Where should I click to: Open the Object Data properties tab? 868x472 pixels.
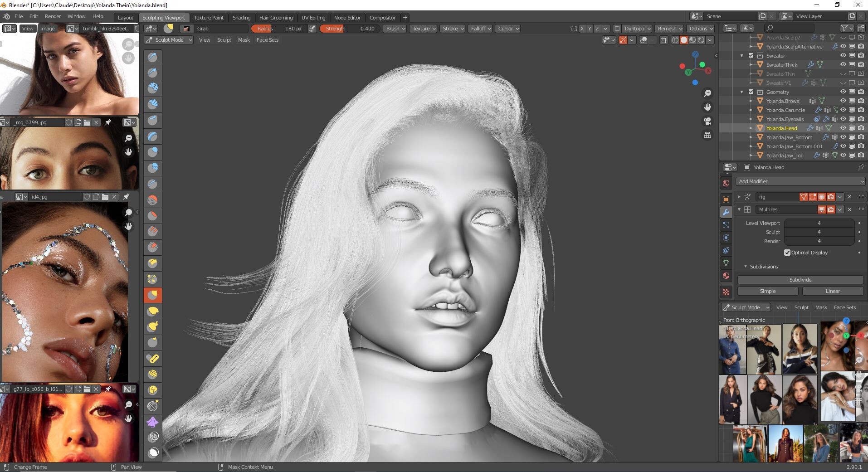point(726,263)
